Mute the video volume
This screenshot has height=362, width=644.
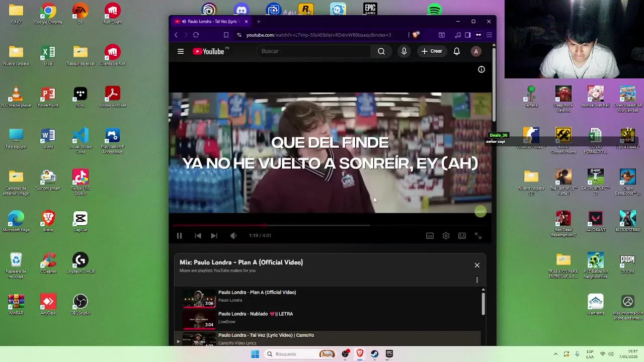click(x=233, y=236)
